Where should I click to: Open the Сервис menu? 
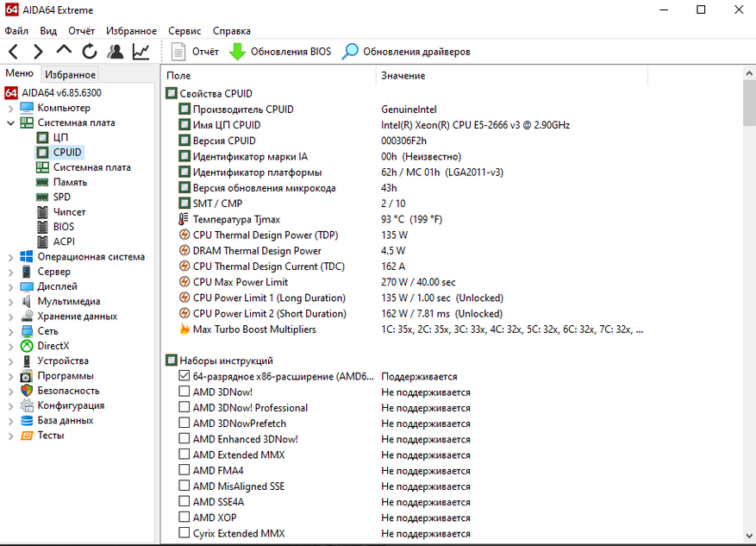click(x=184, y=31)
